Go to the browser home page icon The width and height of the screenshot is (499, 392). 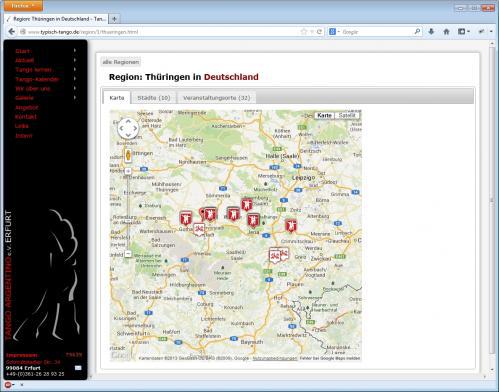pos(446,32)
